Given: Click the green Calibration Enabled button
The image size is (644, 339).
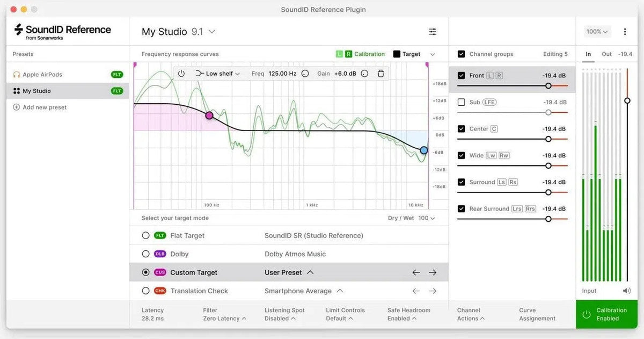Looking at the screenshot, I should tap(606, 314).
